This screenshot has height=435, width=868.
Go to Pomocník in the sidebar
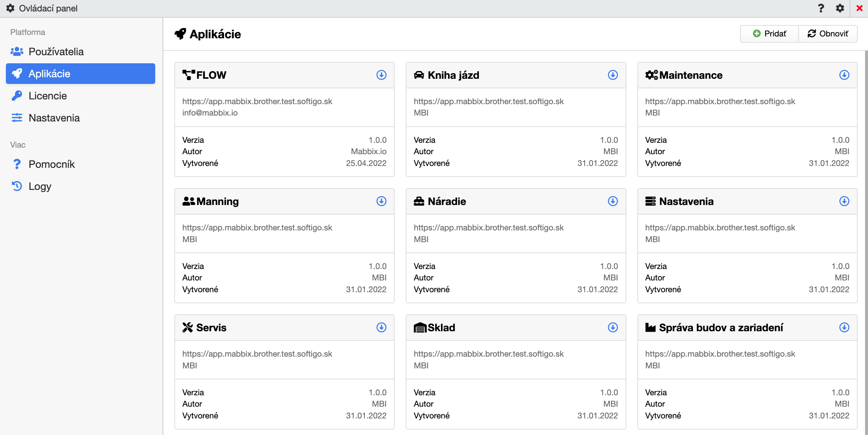coord(51,164)
